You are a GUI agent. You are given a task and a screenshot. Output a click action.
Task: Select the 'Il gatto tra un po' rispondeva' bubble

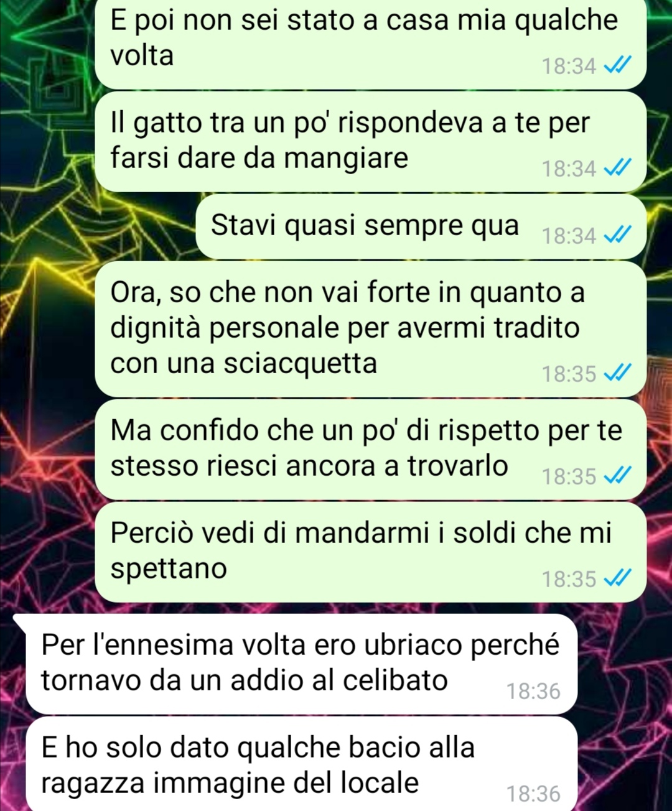pos(371,142)
